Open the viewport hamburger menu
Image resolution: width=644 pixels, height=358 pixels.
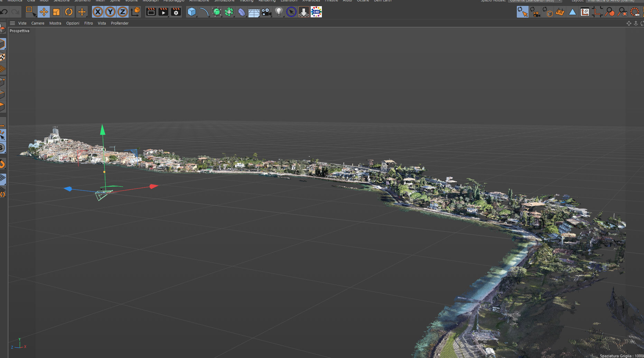[x=12, y=23]
